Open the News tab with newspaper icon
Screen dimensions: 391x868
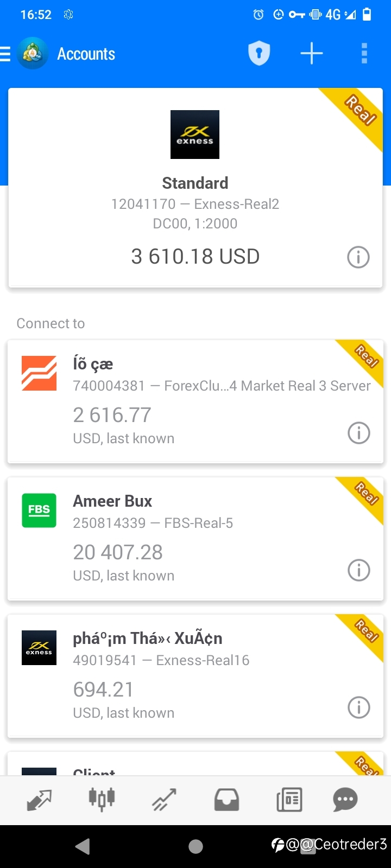(x=289, y=800)
